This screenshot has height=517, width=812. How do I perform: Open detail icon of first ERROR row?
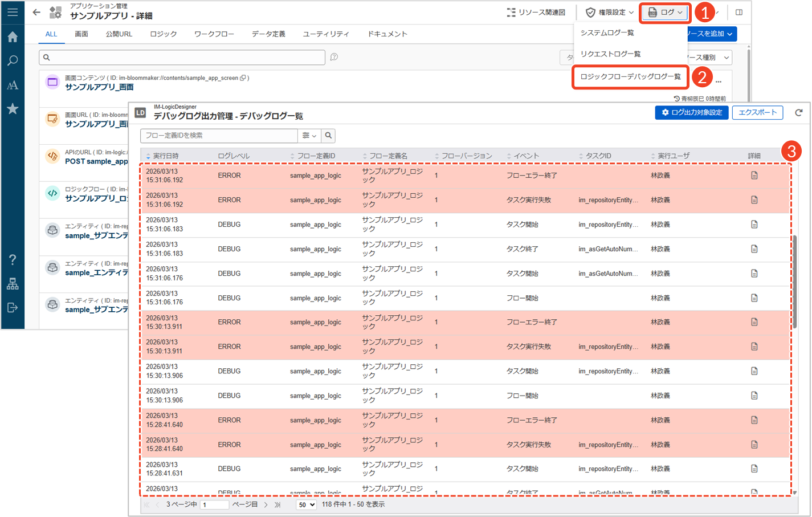click(x=754, y=176)
